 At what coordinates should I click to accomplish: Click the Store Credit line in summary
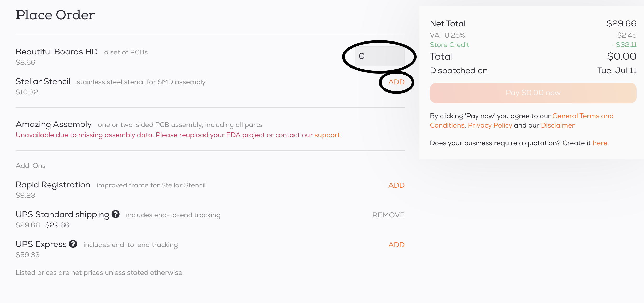(x=449, y=45)
